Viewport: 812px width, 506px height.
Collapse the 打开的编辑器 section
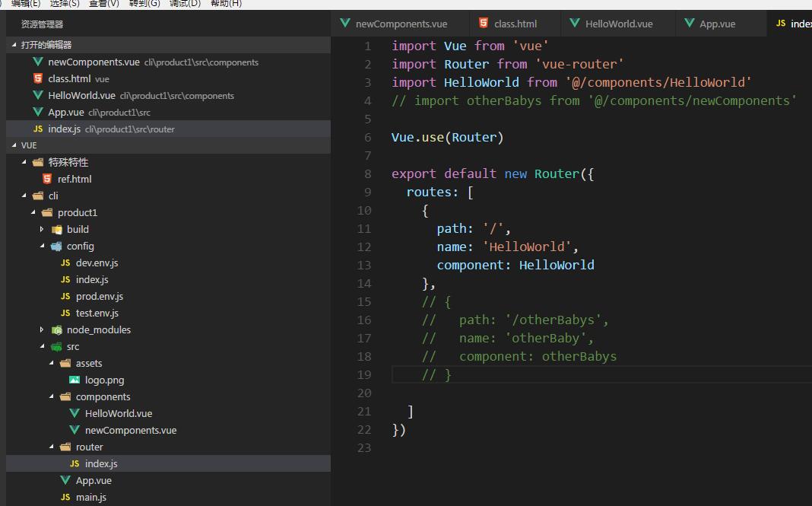(x=14, y=45)
